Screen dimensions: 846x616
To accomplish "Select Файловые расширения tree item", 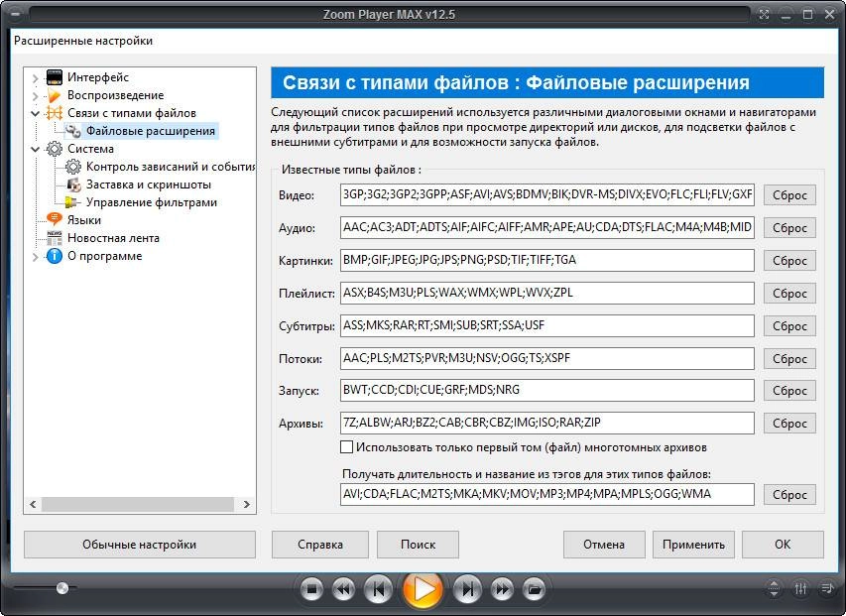I will [151, 131].
